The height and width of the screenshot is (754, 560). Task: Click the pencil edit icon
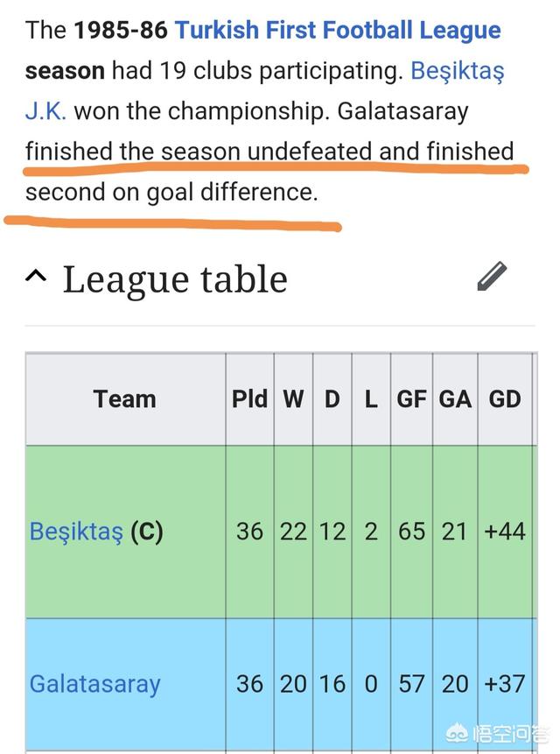pos(492,276)
